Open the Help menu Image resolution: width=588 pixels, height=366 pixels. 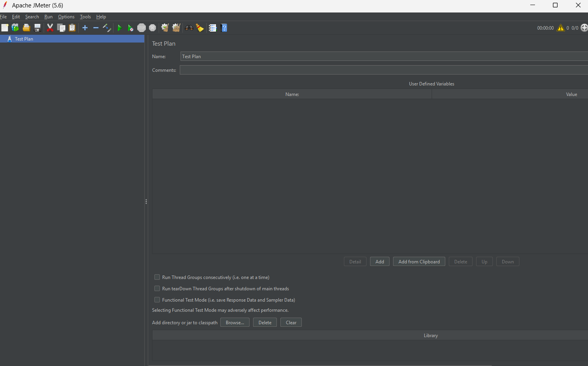101,17
